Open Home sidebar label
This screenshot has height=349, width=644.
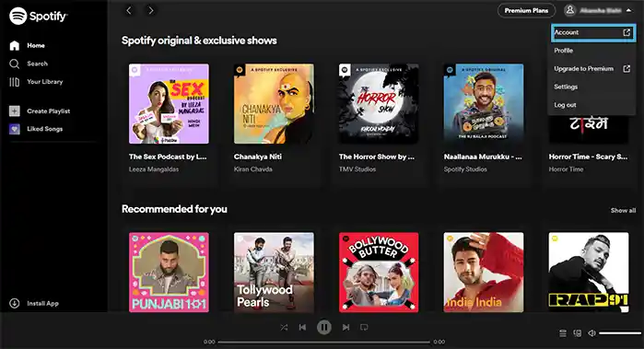point(36,45)
